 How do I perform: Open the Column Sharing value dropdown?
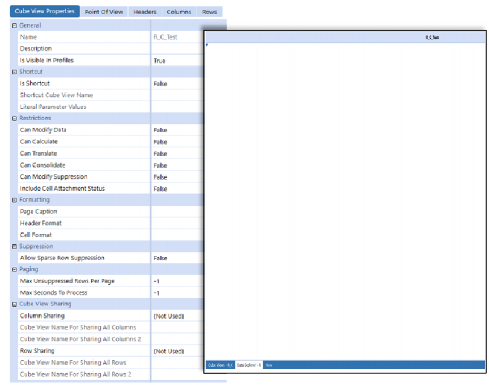point(177,316)
